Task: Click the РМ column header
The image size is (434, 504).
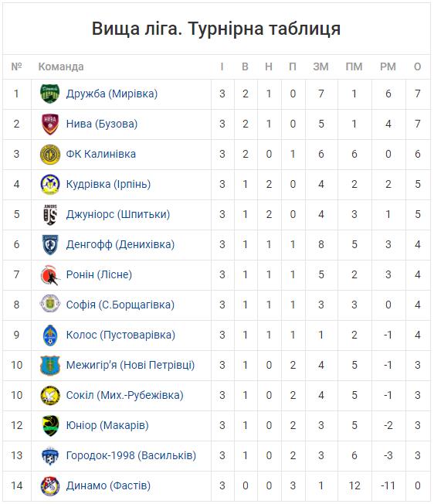Action: tap(388, 66)
